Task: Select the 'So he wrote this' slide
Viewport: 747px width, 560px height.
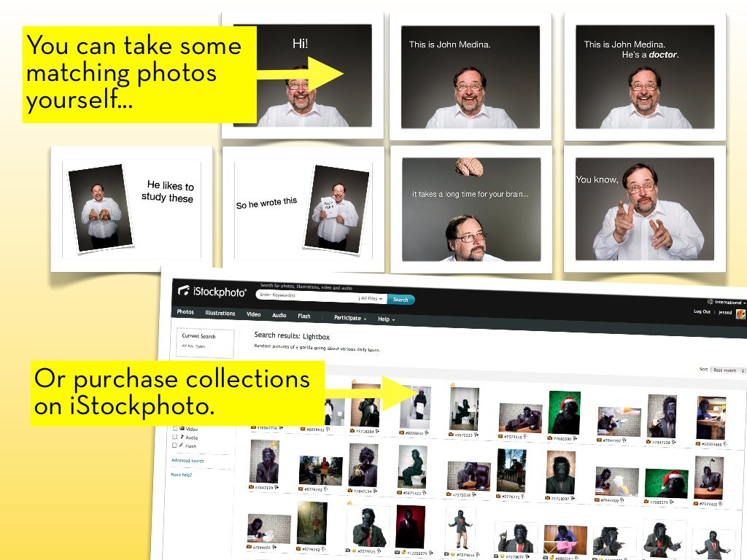Action: pyautogui.click(x=303, y=209)
